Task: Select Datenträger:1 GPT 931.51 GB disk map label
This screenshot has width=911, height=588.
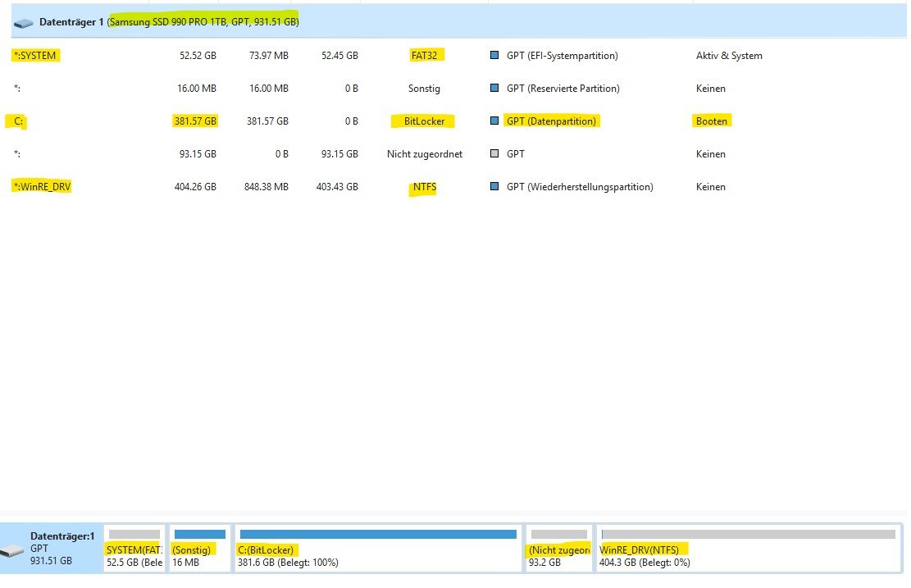Action: 62,549
